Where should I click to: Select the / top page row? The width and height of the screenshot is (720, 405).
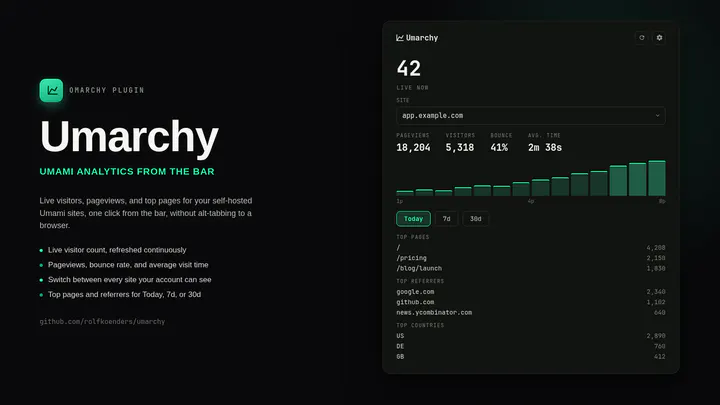[x=530, y=248]
